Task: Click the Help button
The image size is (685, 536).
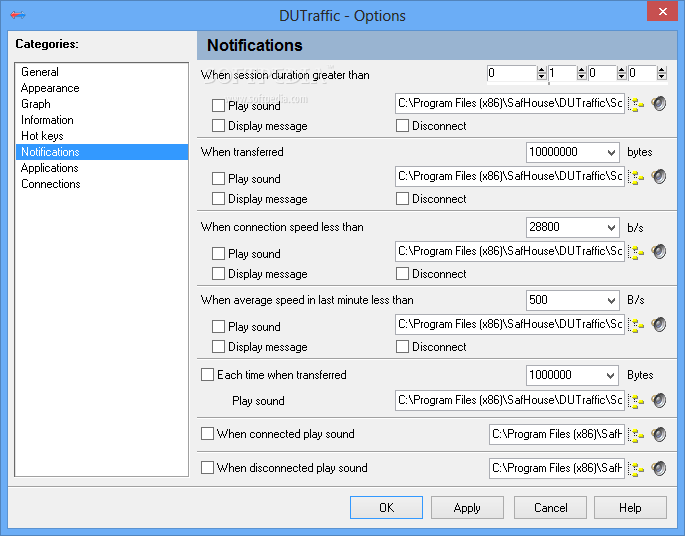Action: (x=630, y=508)
